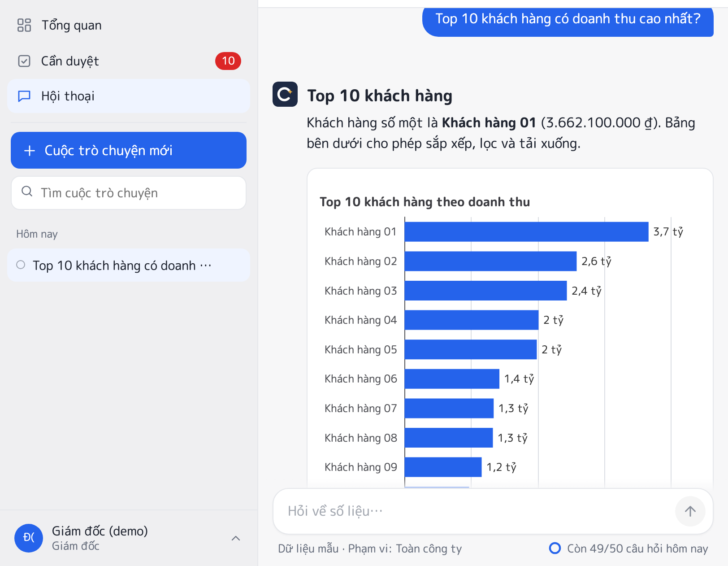This screenshot has height=566, width=728.
Task: Click the bold Khách hàng 01 in the answer
Action: click(489, 122)
